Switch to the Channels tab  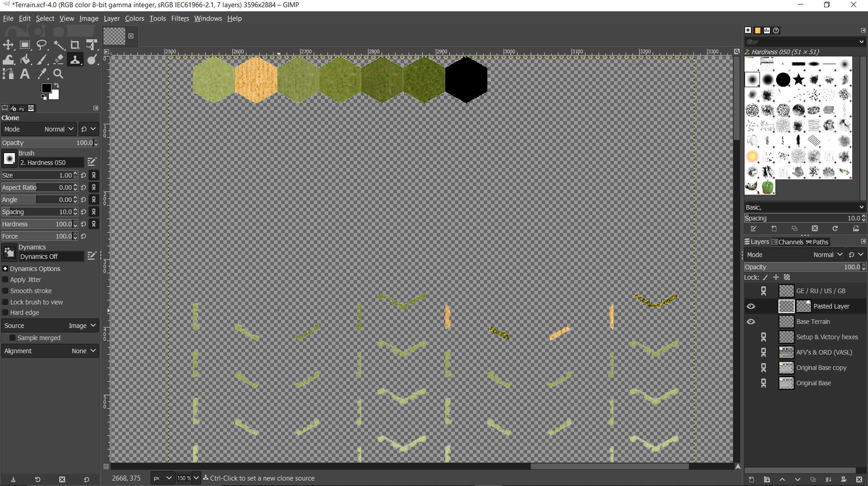(788, 242)
